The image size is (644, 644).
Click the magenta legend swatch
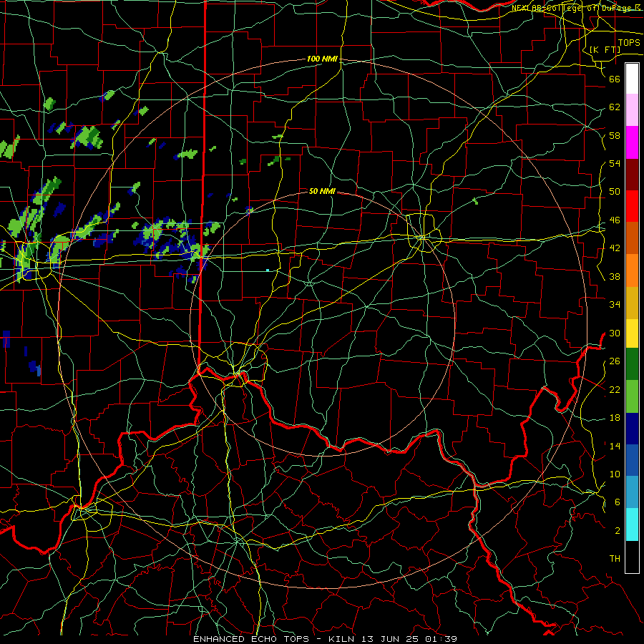pyautogui.click(x=632, y=142)
